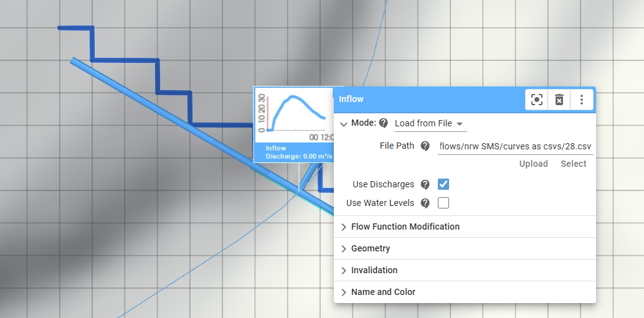Enable the Use Water Levels checkbox
This screenshot has width=644, height=318.
click(443, 203)
